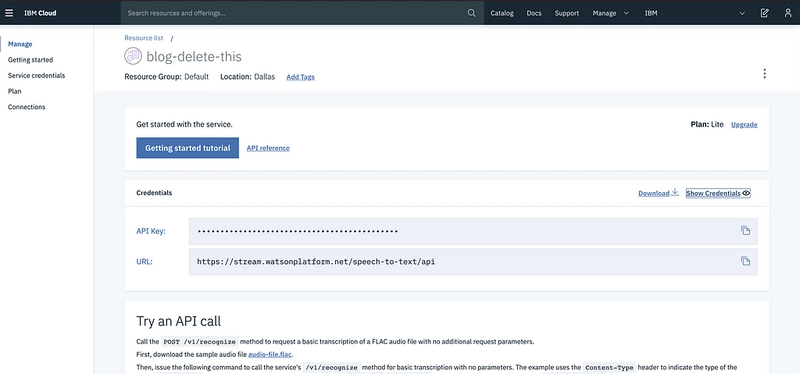This screenshot has height=374, width=800.
Task: Open the hamburger navigation menu
Action: 9,13
